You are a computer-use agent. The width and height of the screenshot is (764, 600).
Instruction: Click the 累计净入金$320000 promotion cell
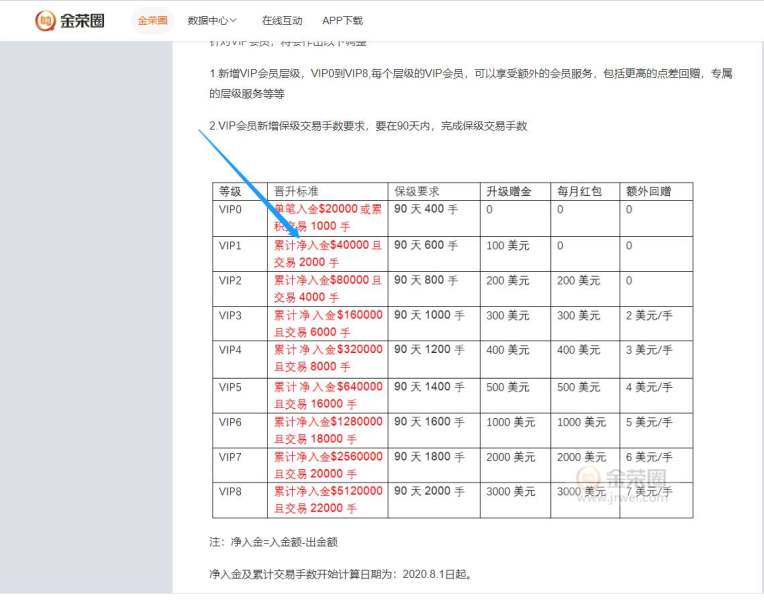pyautogui.click(x=327, y=359)
